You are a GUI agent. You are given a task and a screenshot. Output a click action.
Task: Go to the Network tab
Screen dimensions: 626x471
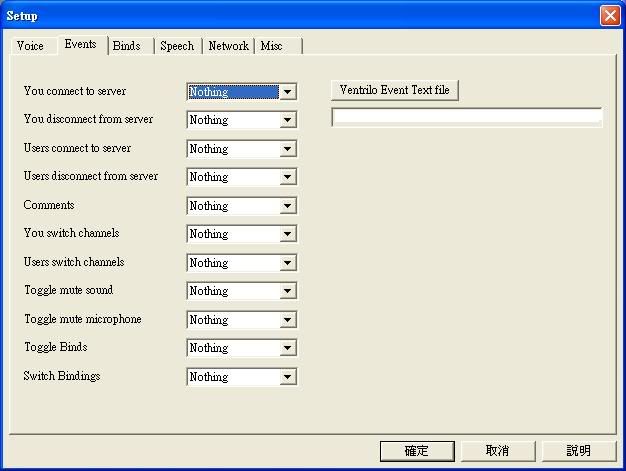pyautogui.click(x=228, y=46)
